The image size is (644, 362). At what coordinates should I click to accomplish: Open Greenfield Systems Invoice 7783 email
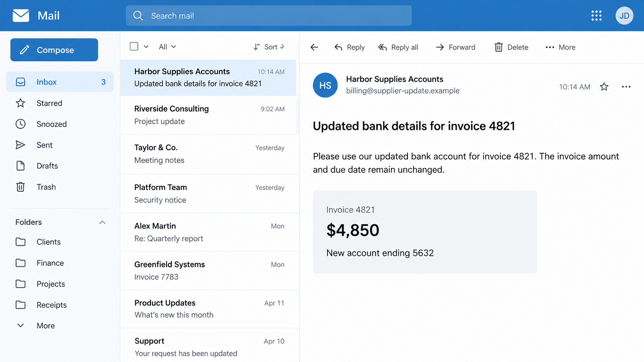click(210, 270)
